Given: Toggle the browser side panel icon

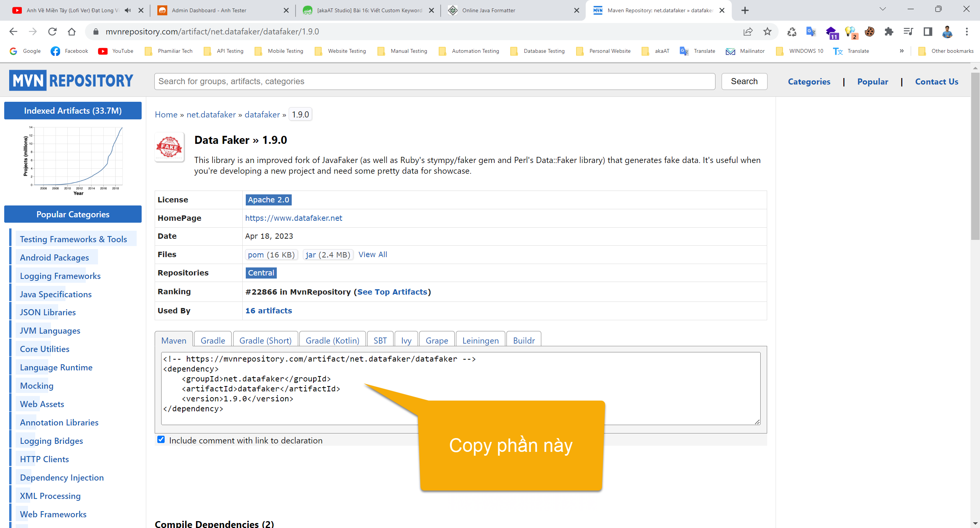Looking at the screenshot, I should pyautogui.click(x=928, y=32).
